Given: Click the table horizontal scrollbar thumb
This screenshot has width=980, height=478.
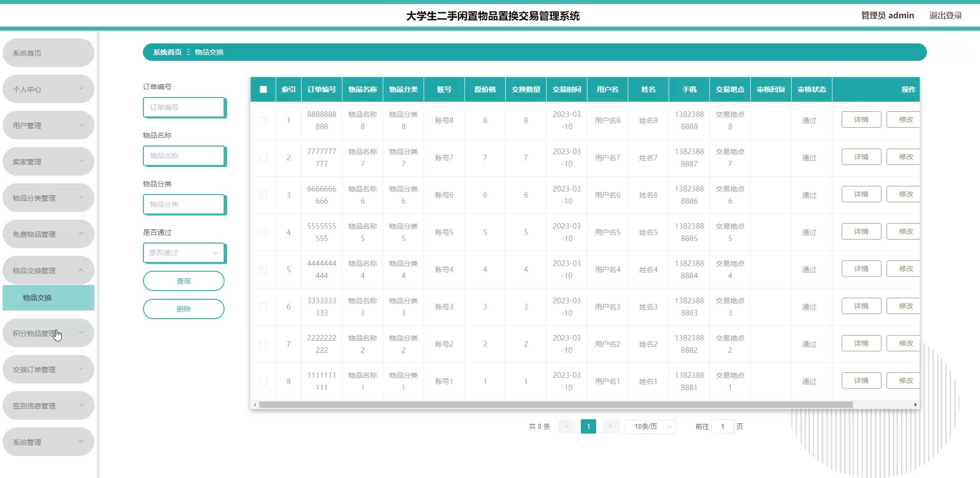Looking at the screenshot, I should pos(556,404).
